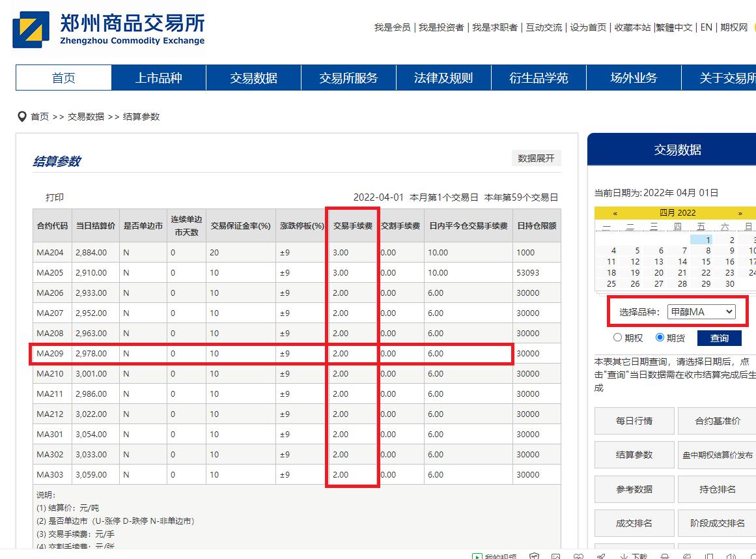
Task: Switch to the 首页 navigation tab
Action: click(63, 77)
